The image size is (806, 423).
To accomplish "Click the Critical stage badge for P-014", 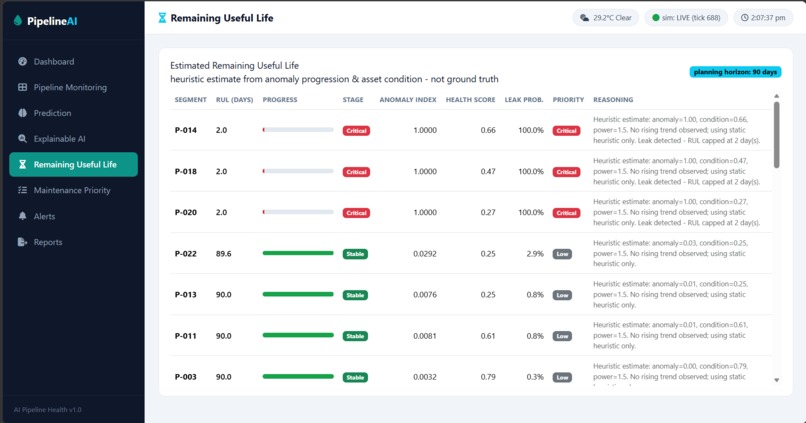I will [356, 131].
